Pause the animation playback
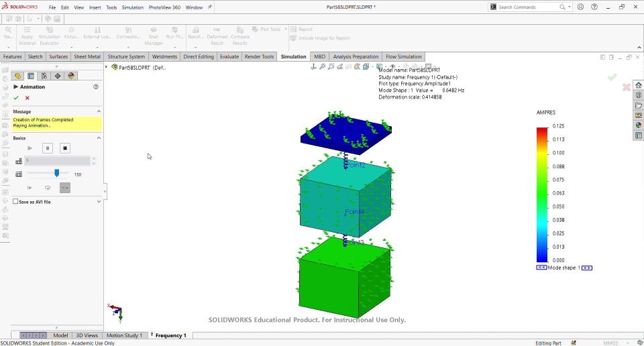644x346 pixels. [x=48, y=148]
